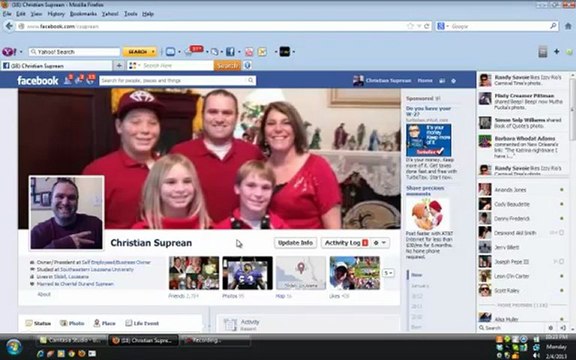This screenshot has width=576, height=360.
Task: Click the Update Info button
Action: (295, 243)
